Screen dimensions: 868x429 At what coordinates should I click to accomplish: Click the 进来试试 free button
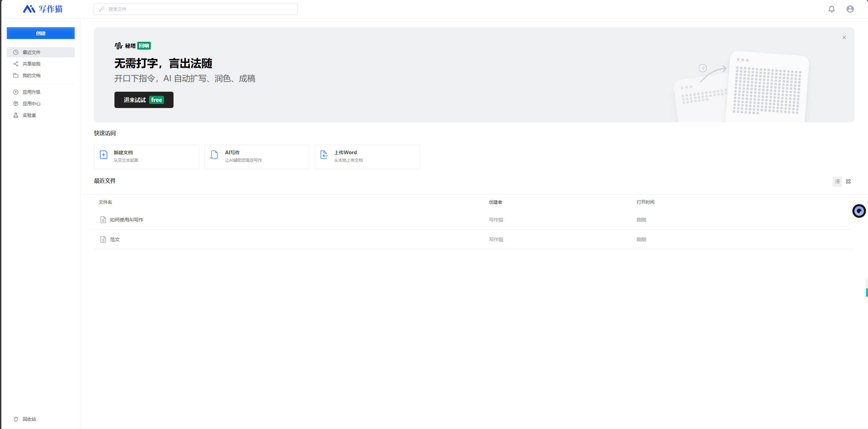(x=144, y=100)
